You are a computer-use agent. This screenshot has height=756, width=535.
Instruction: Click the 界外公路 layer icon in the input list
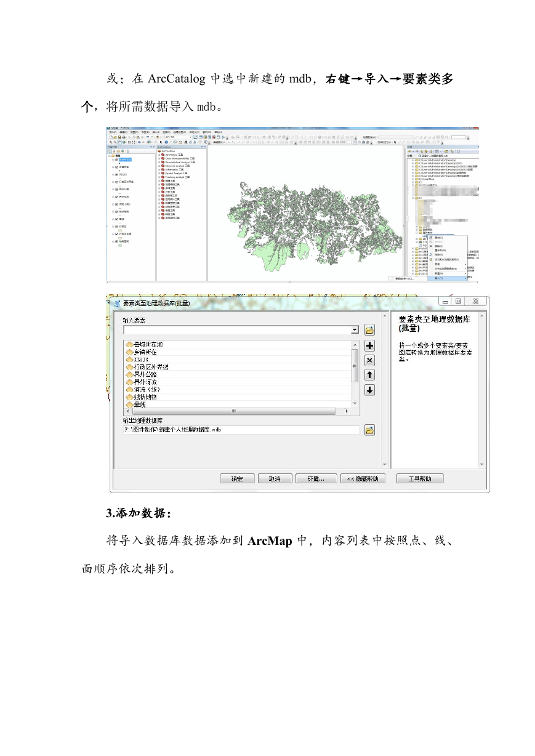(129, 374)
